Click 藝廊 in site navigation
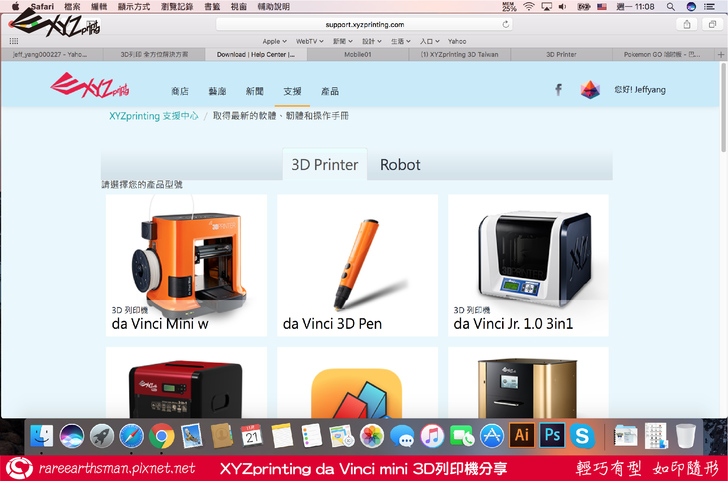728x481 pixels. (217, 91)
